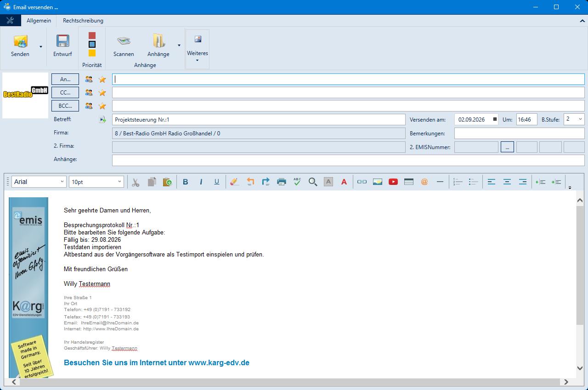Toggle italic formatting
The height and width of the screenshot is (390, 588).
(201, 182)
